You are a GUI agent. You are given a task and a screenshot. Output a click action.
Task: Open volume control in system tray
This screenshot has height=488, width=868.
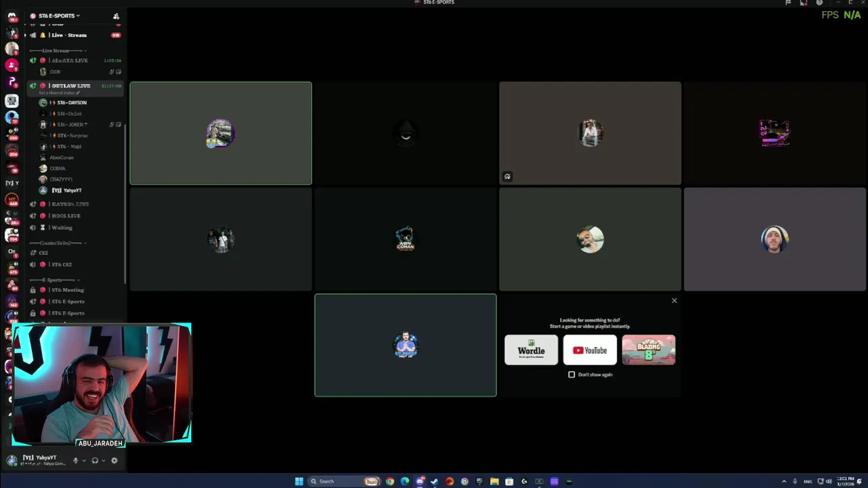829,481
